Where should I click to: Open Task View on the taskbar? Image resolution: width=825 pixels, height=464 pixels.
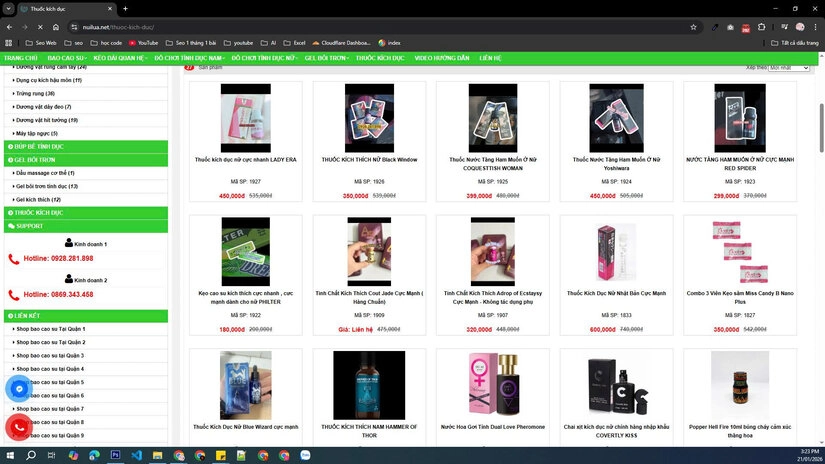point(52,455)
